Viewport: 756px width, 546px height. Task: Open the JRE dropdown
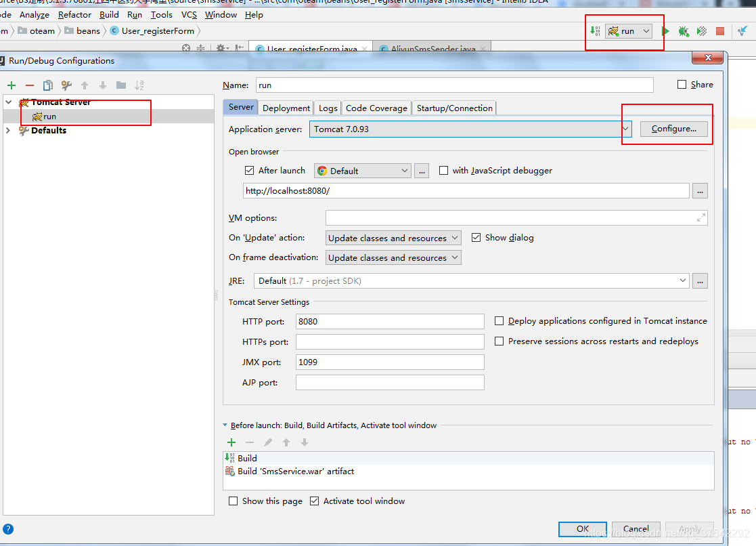pos(472,281)
